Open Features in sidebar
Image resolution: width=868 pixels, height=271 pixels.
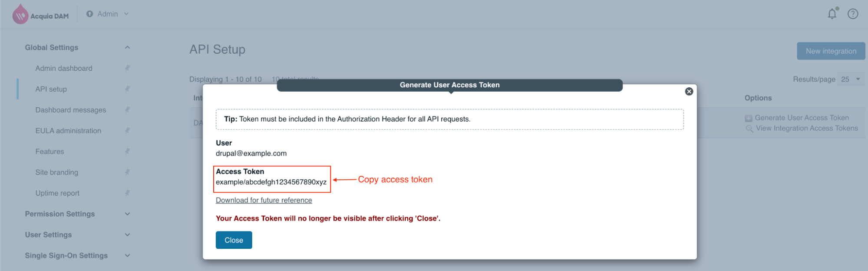50,152
